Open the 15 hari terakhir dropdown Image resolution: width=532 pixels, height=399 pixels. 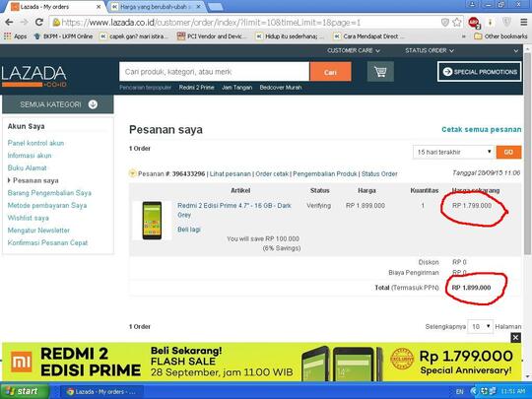[452, 152]
